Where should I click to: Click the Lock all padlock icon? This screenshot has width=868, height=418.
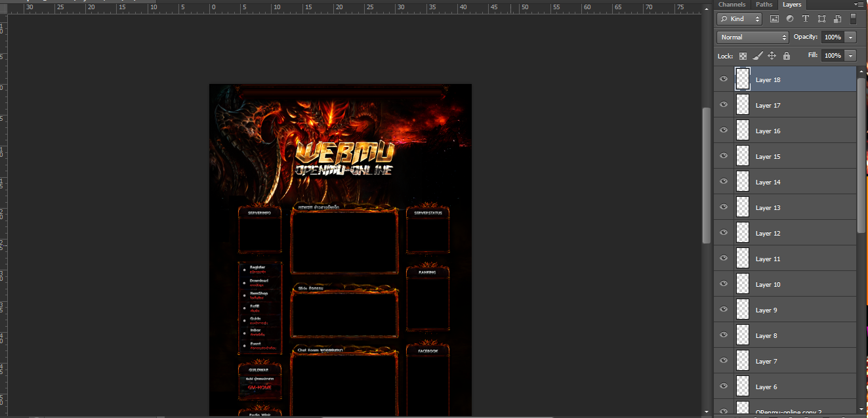[787, 56]
